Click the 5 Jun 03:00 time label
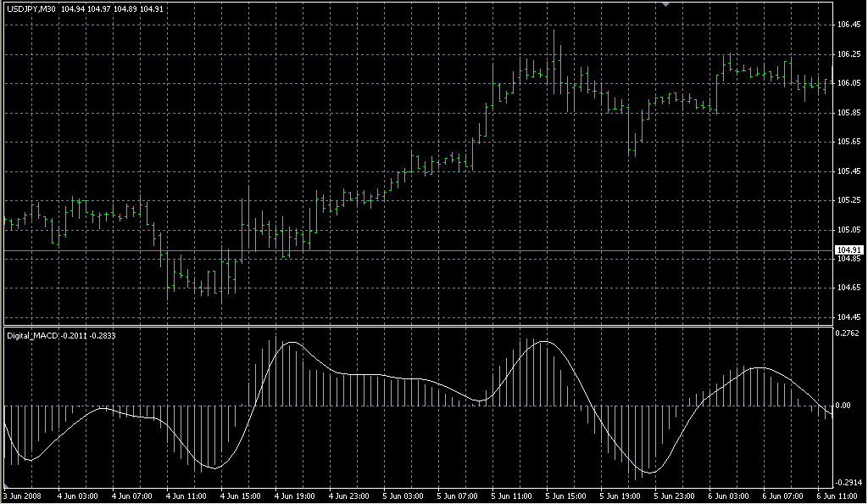 (403, 496)
